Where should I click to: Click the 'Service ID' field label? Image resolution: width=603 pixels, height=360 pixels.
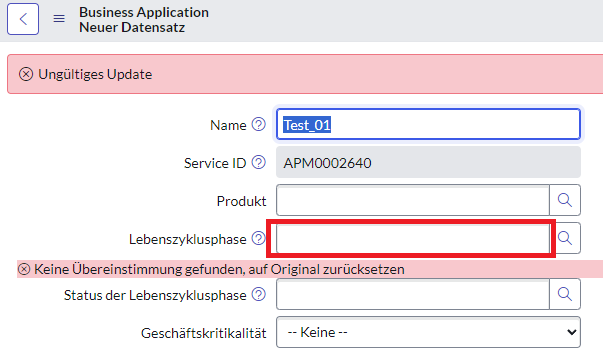point(215,163)
